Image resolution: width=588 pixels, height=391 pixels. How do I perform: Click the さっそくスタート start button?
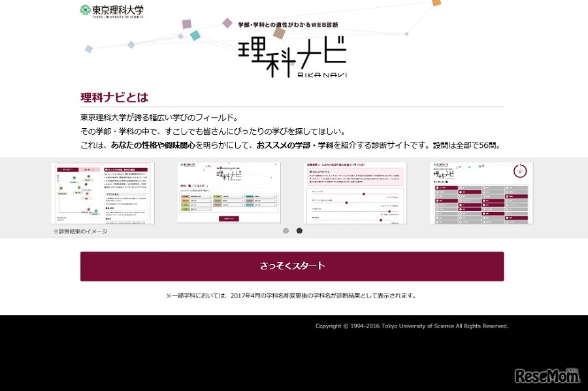[292, 265]
